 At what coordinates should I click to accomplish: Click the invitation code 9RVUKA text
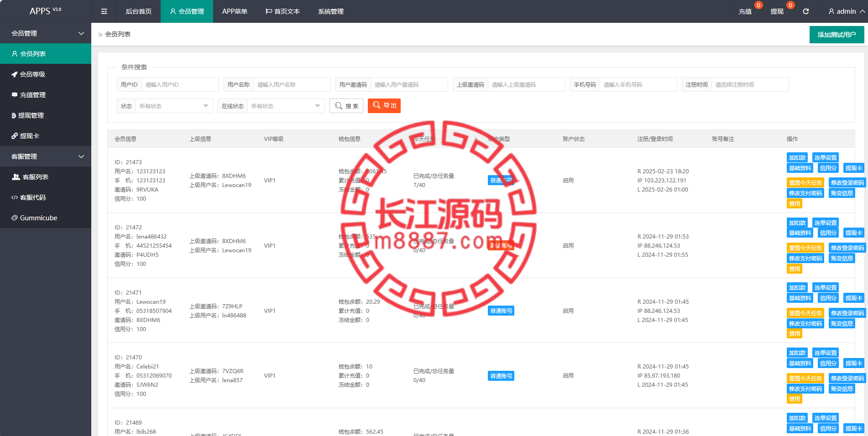(x=147, y=189)
